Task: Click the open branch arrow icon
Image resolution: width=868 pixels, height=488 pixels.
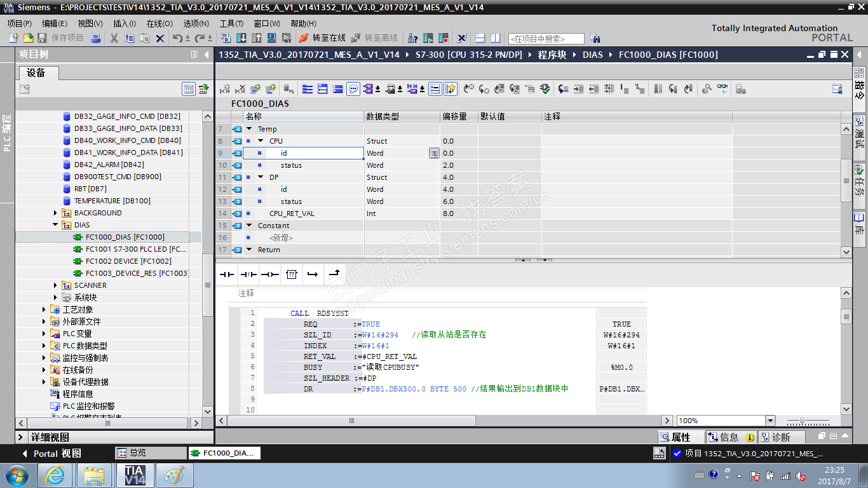Action: coord(312,274)
